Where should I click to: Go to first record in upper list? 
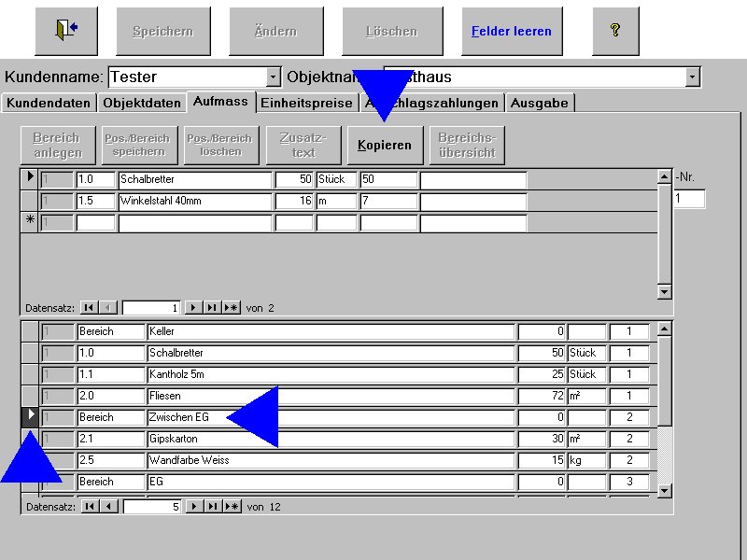pyautogui.click(x=89, y=307)
